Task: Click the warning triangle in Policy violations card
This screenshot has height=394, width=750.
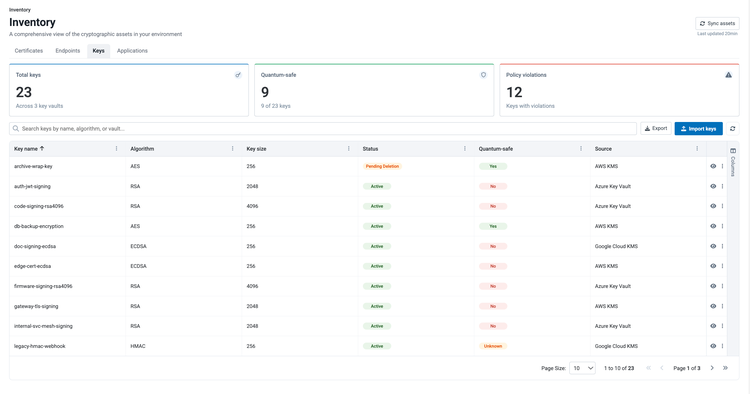Action: (x=728, y=75)
